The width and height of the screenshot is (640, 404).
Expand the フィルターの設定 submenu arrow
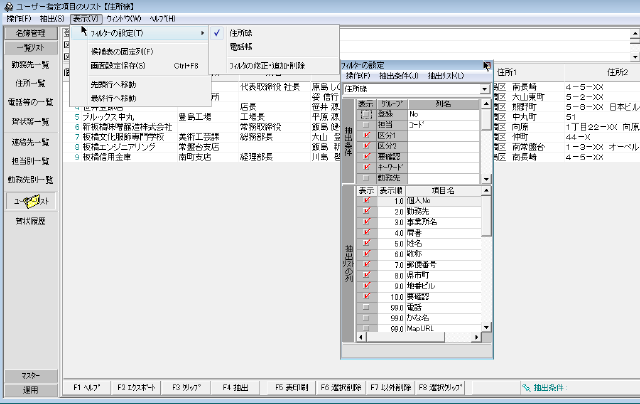coord(202,33)
